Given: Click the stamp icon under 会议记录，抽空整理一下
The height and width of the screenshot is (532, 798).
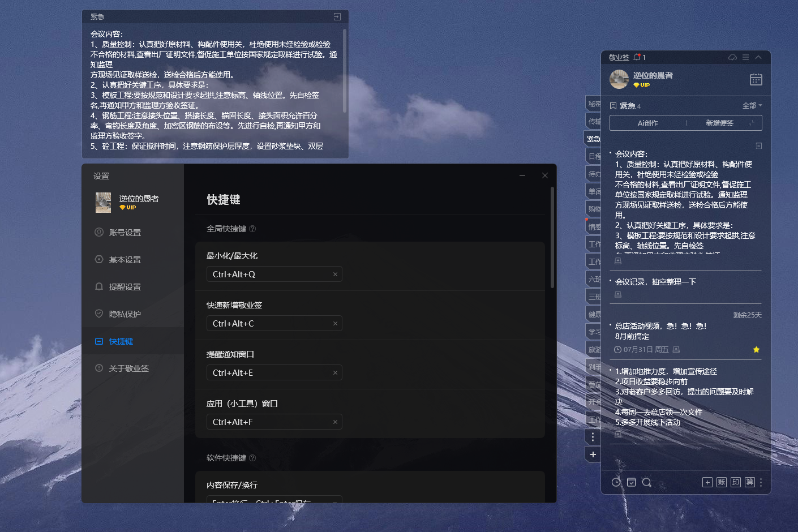Looking at the screenshot, I should point(618,294).
